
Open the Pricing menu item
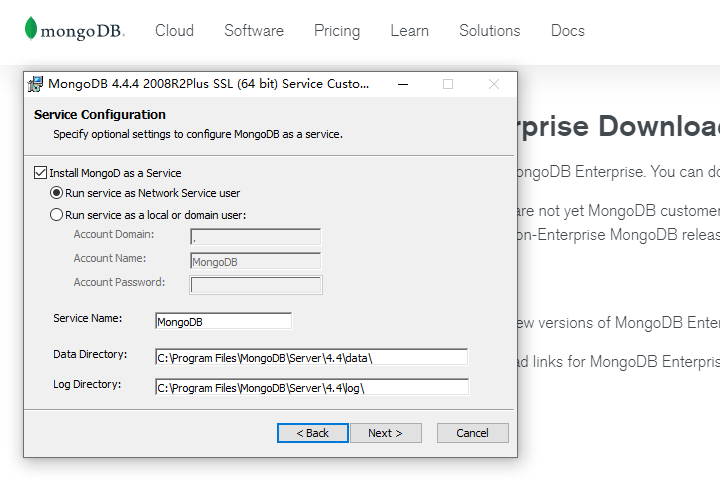pyautogui.click(x=337, y=31)
